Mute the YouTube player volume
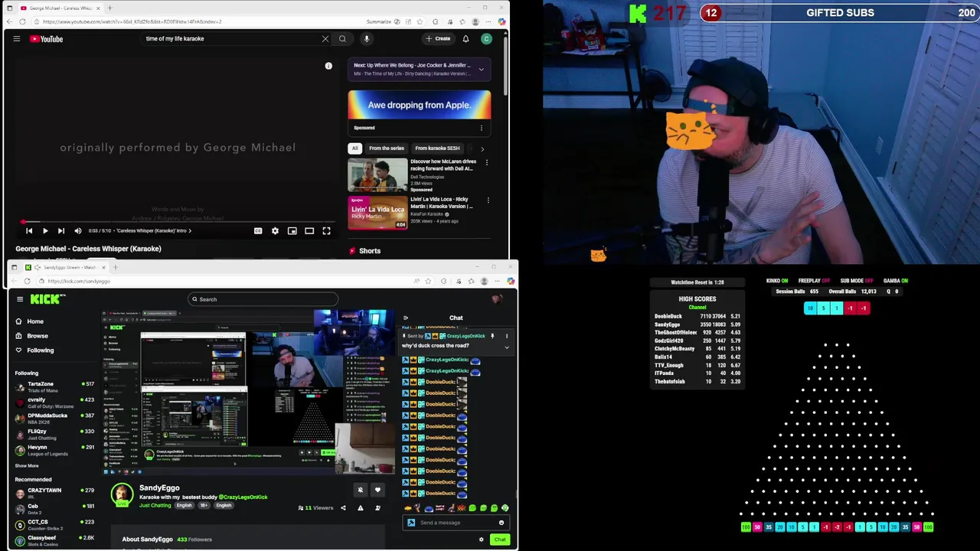This screenshot has width=980, height=551. coord(77,230)
